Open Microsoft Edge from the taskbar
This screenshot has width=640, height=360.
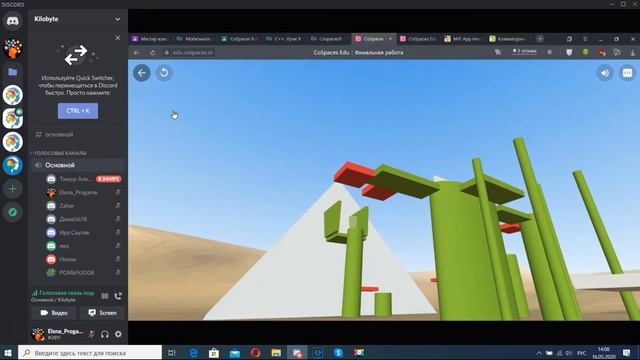click(193, 353)
